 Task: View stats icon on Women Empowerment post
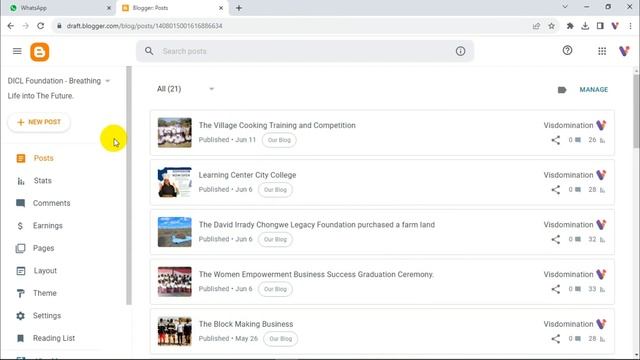pos(602,290)
